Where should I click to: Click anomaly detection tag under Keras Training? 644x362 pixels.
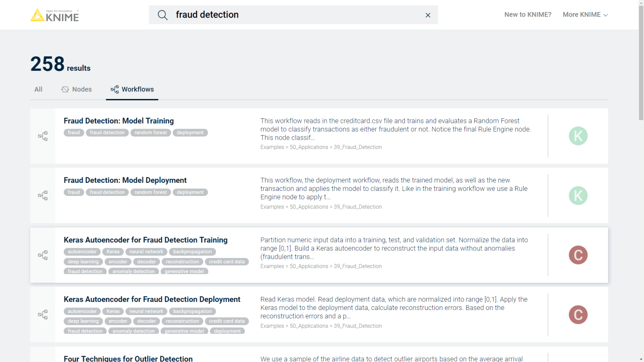pos(134,271)
